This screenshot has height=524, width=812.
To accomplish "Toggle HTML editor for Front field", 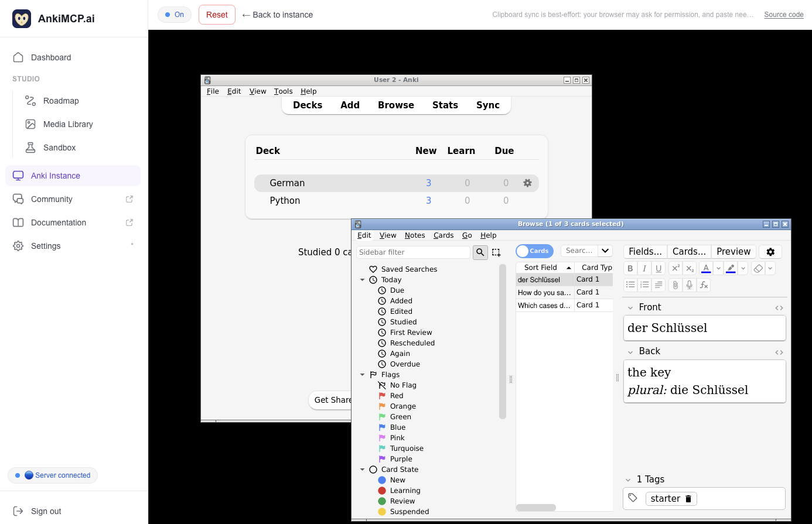I will tap(779, 308).
